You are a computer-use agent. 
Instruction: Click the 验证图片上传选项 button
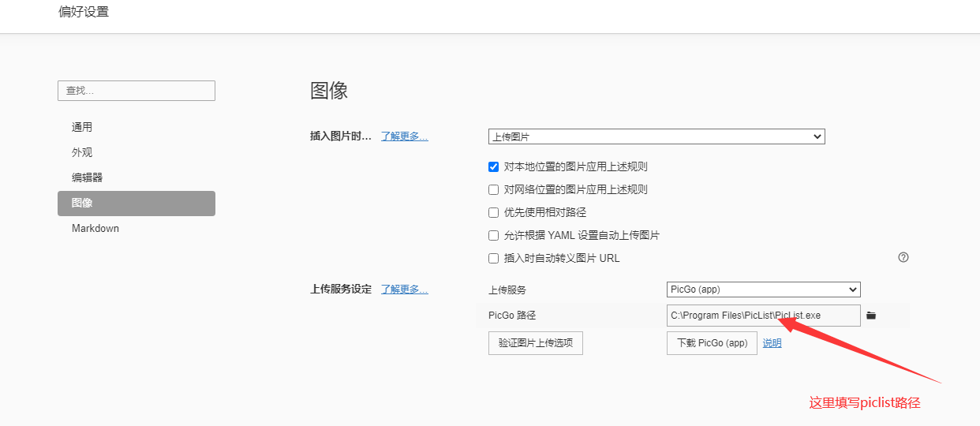536,343
